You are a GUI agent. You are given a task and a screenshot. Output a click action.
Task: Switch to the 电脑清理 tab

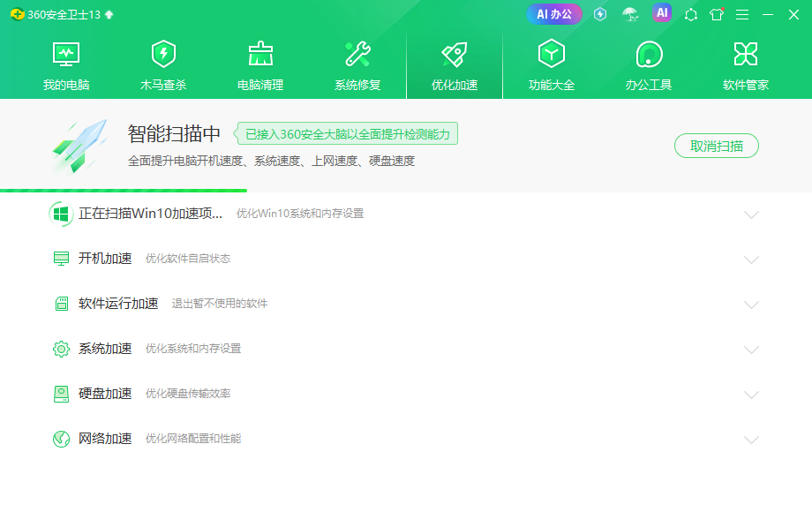point(260,60)
